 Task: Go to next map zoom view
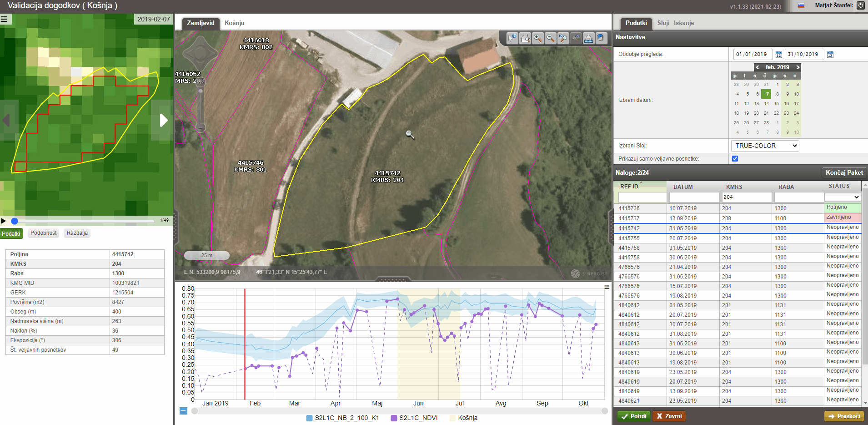(576, 38)
